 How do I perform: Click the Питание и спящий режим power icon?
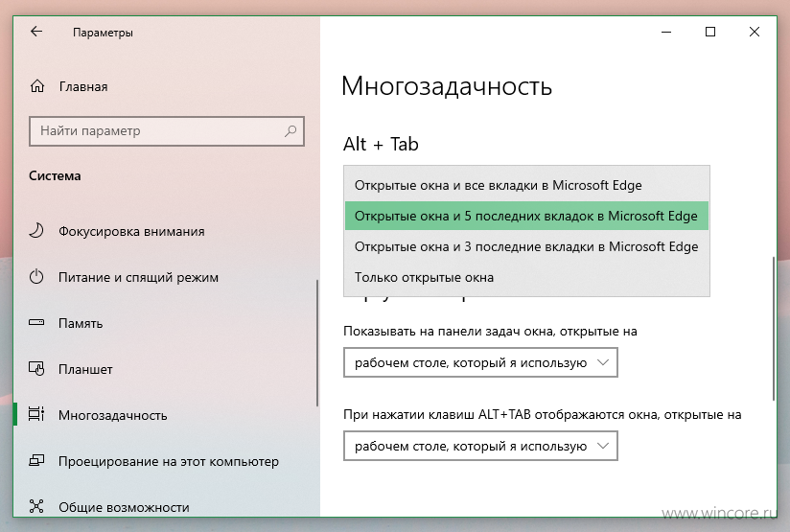[36, 277]
